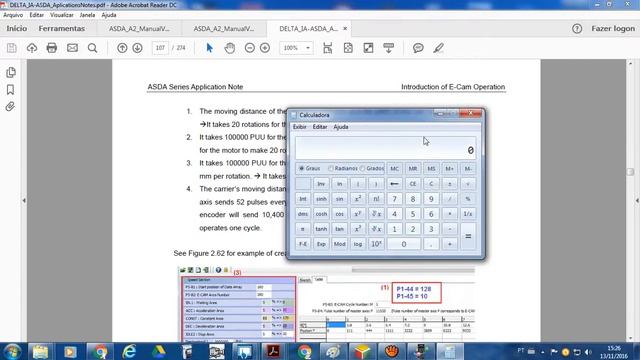Click the sin button in calculator
The width and height of the screenshot is (640, 360).
(340, 199)
